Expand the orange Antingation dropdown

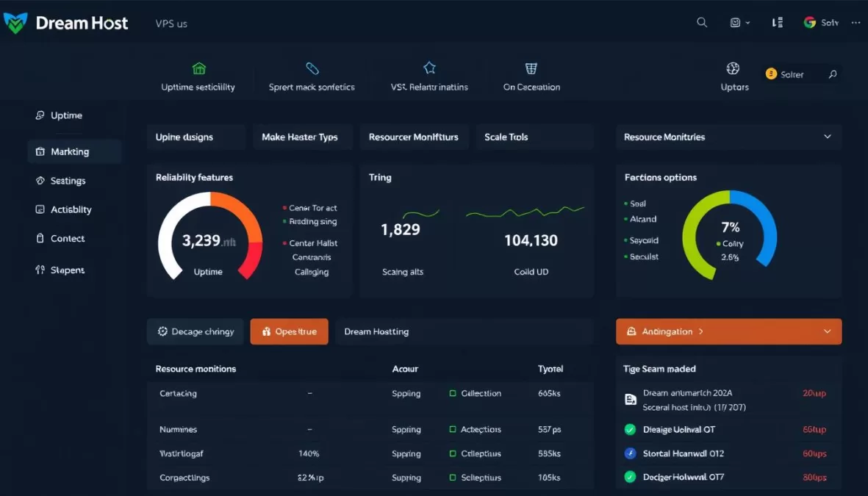click(x=829, y=331)
